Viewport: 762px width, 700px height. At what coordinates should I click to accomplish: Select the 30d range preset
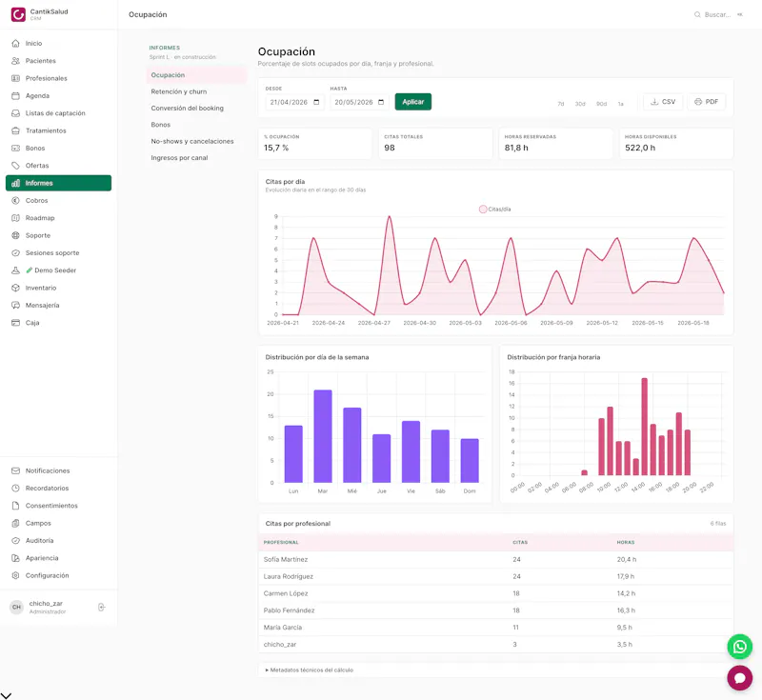[x=580, y=104]
